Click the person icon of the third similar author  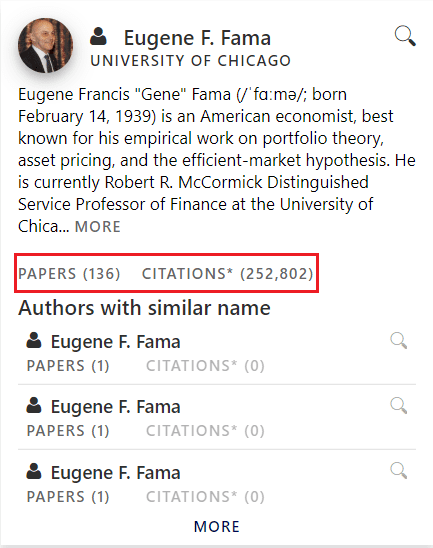point(34,471)
